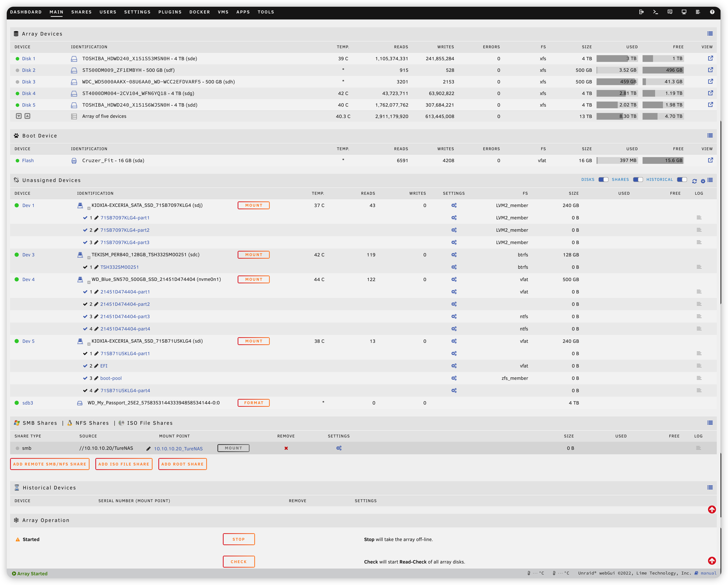Click FORMAT button for sdb3
Viewport: 728px width, 585px height.
pyautogui.click(x=254, y=403)
